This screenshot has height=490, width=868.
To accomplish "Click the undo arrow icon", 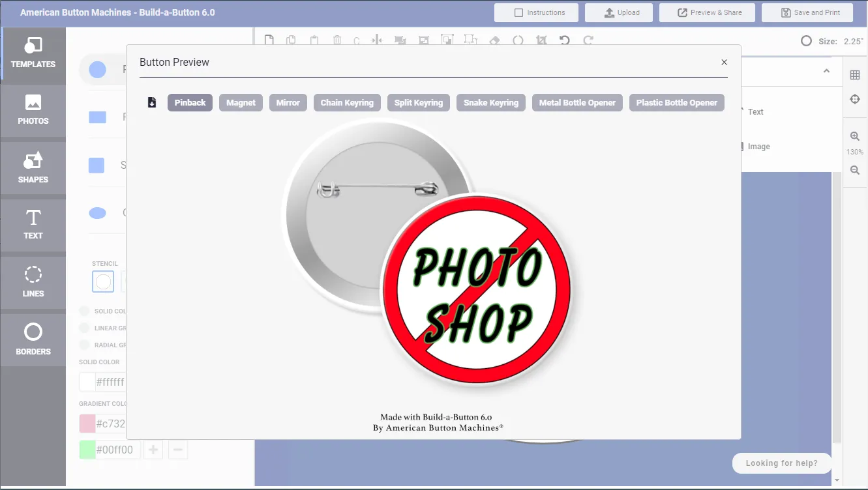I will [565, 40].
